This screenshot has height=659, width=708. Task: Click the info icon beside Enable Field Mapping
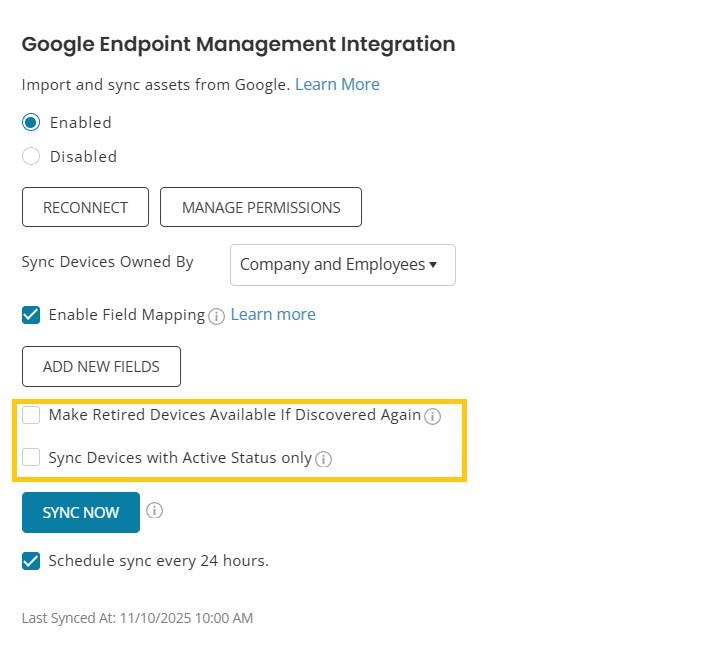(x=217, y=316)
